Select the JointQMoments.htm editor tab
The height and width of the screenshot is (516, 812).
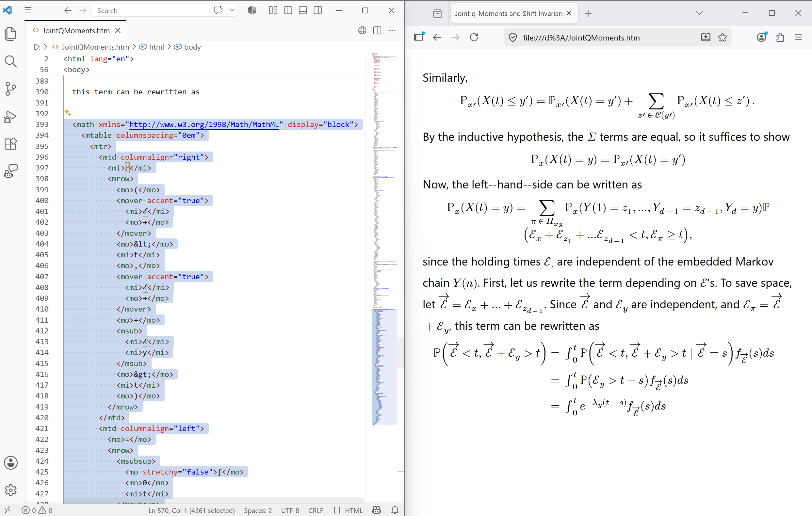click(76, 31)
